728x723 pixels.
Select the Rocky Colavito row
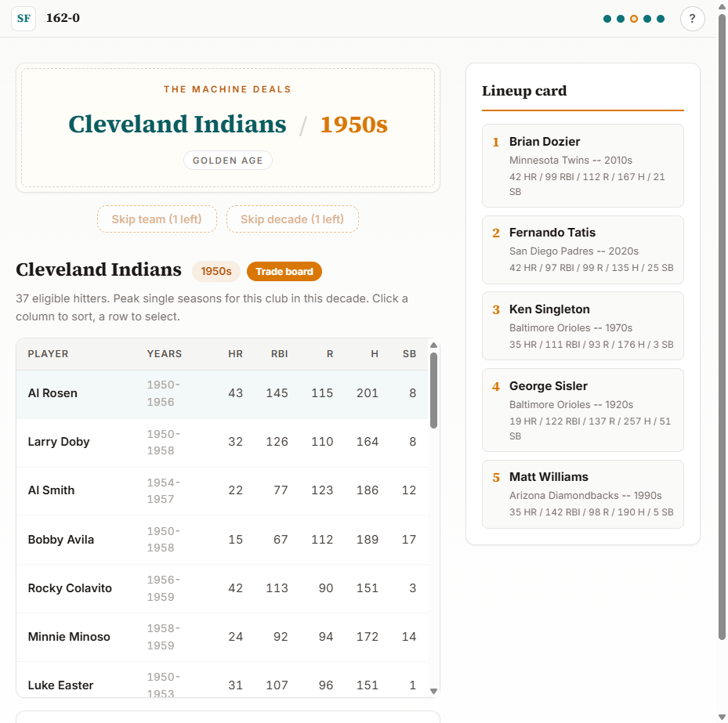pos(223,588)
